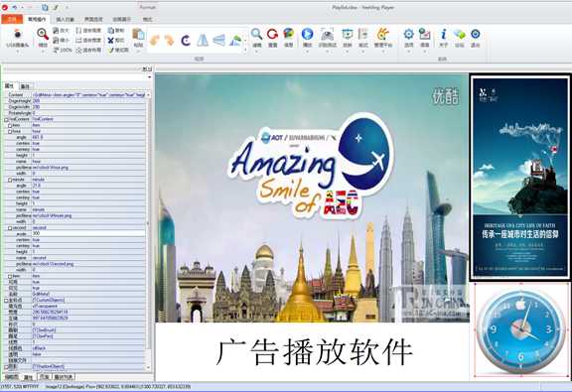This screenshot has width=572, height=392.
Task: Click the blue italic i About icon
Action: click(x=443, y=34)
